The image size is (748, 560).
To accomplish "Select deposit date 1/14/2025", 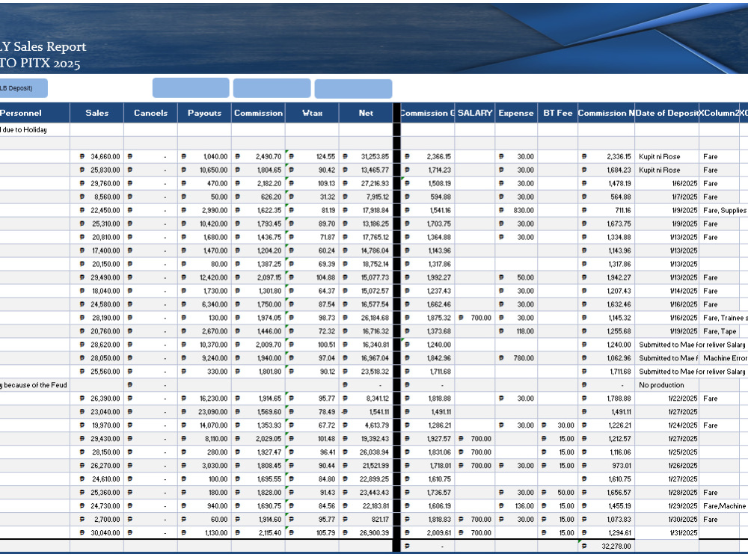I will click(x=667, y=291).
